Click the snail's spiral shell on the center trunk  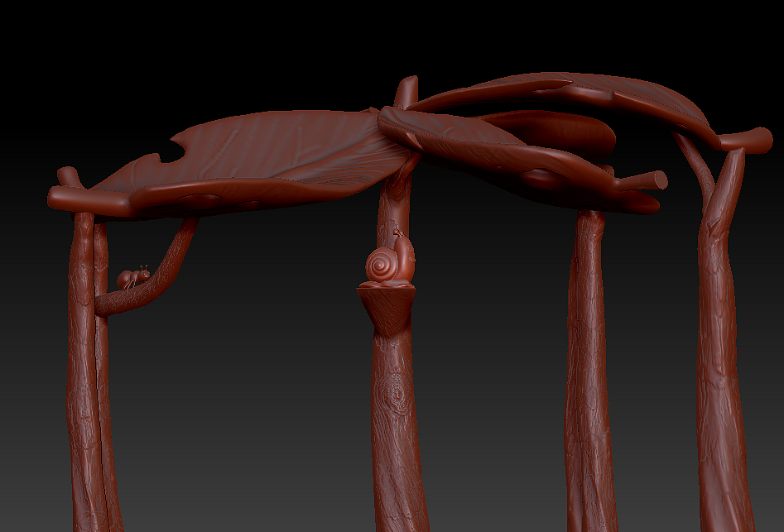(x=382, y=264)
